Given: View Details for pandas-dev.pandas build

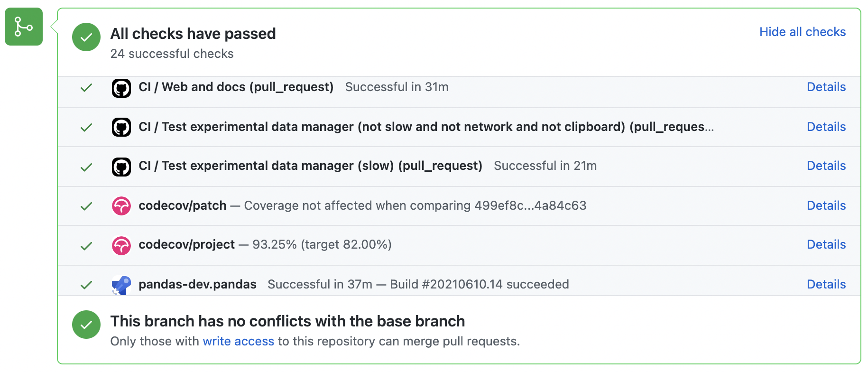Looking at the screenshot, I should pos(826,284).
